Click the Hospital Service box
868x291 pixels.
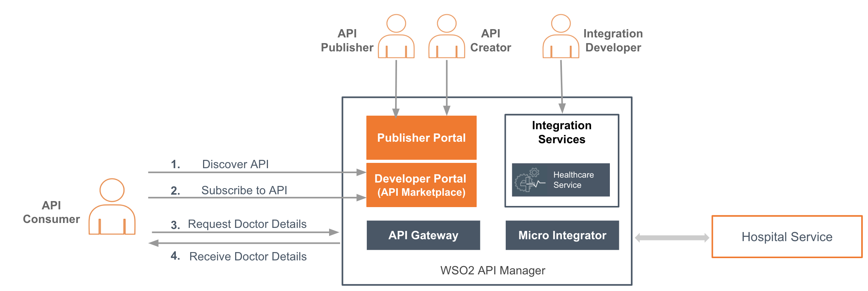pyautogui.click(x=787, y=237)
